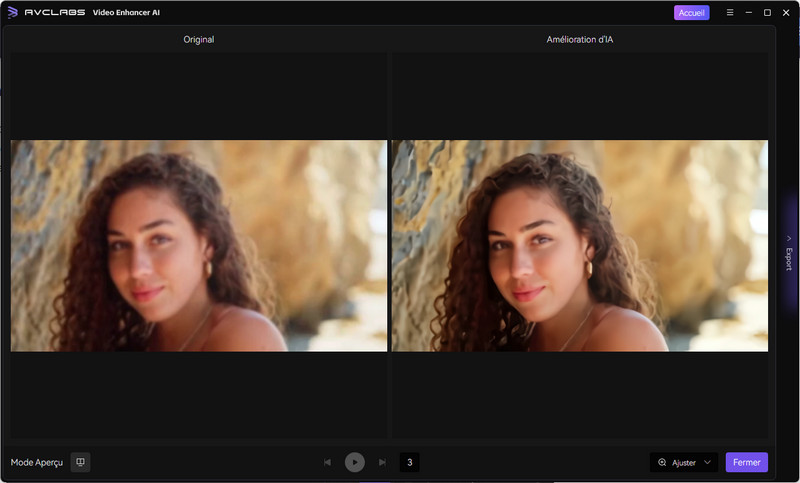This screenshot has width=800, height=483.
Task: Toggle the preview mode layout icon
Action: coord(81,462)
